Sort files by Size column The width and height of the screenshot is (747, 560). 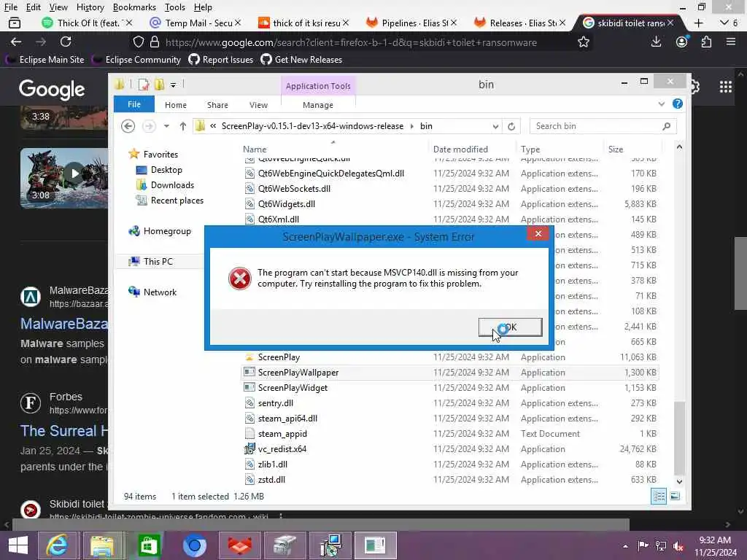[616, 149]
